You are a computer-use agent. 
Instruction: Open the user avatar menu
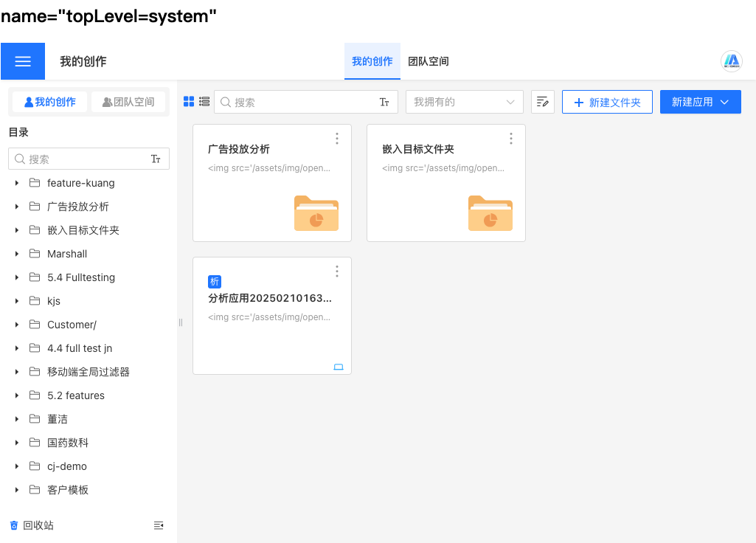point(731,61)
